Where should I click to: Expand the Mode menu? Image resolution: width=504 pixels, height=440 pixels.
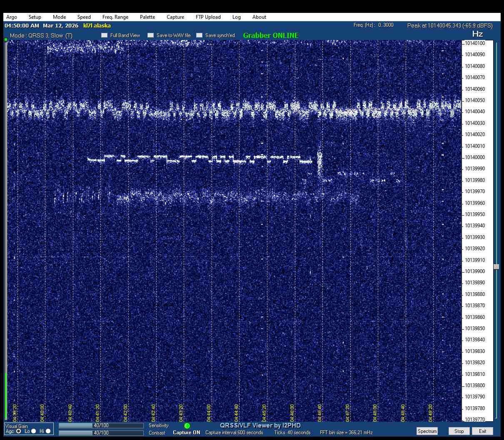[59, 17]
